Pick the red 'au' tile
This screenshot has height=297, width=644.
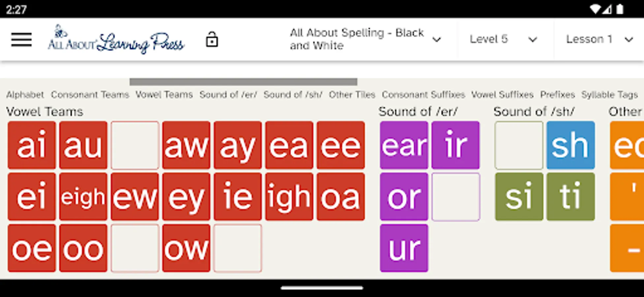[x=83, y=145]
